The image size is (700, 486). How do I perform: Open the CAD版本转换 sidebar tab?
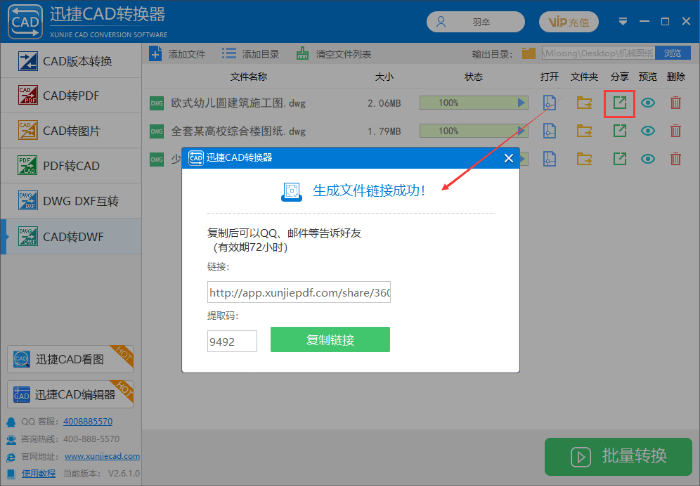pyautogui.click(x=71, y=61)
